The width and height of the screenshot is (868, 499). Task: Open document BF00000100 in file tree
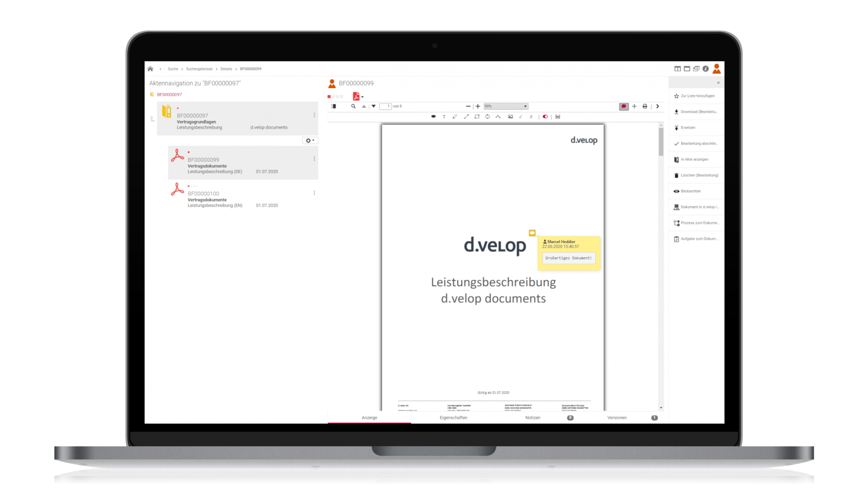[x=203, y=193]
